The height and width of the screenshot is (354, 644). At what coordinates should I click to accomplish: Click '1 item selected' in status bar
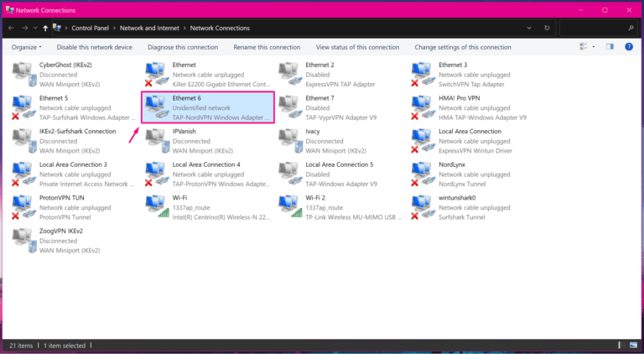click(x=65, y=346)
